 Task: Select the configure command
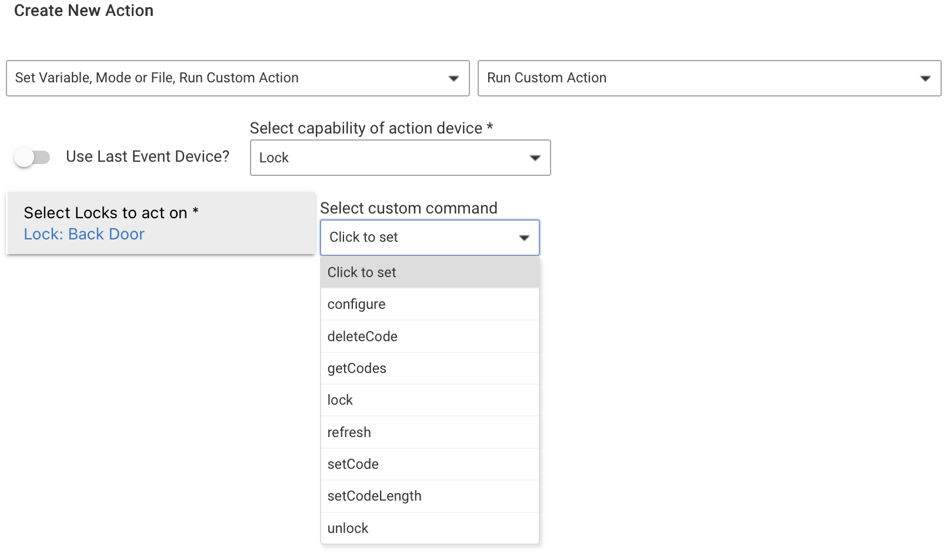(x=356, y=304)
